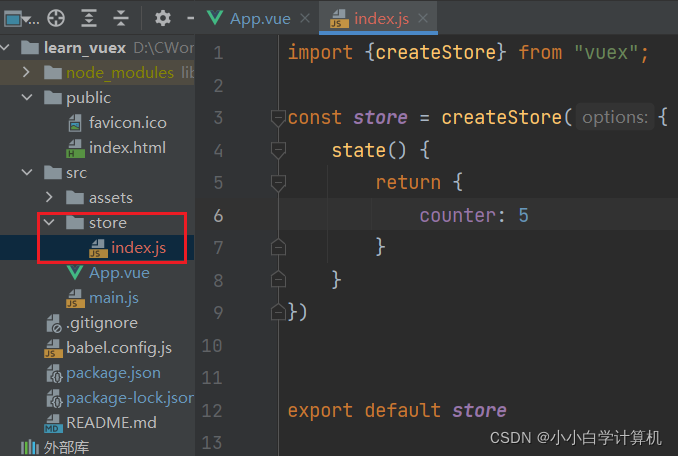Collapse the public folder

pos(27,97)
